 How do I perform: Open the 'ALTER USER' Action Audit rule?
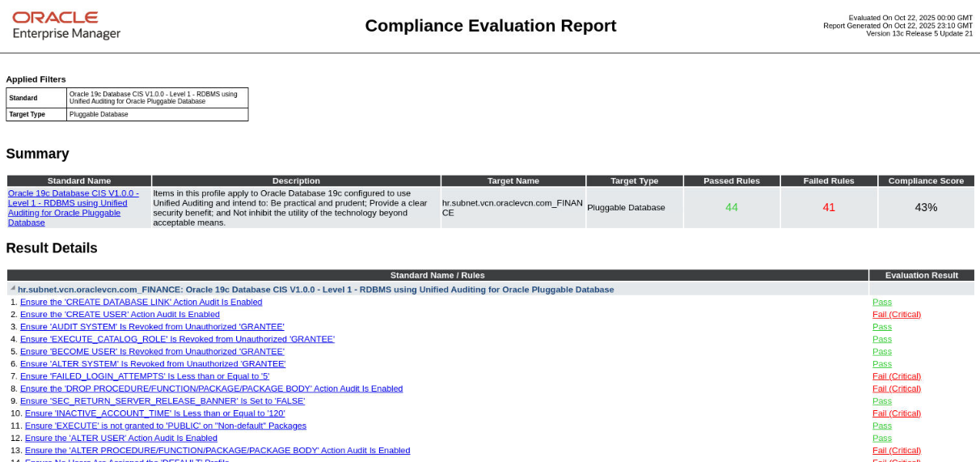tap(120, 438)
